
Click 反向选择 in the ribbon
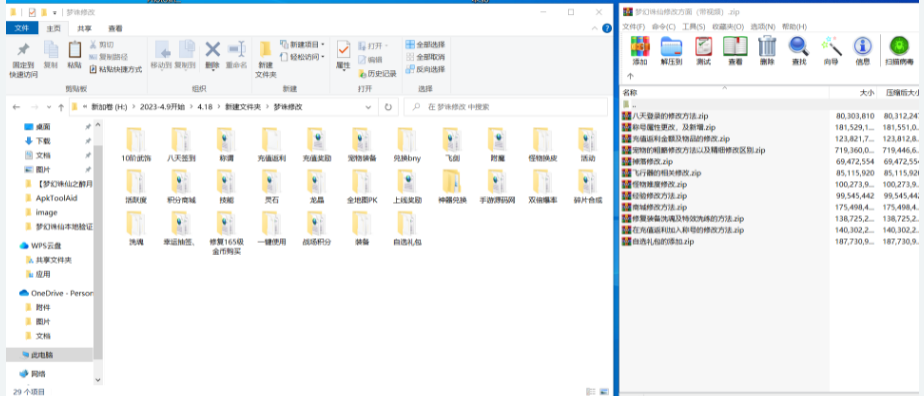point(425,69)
